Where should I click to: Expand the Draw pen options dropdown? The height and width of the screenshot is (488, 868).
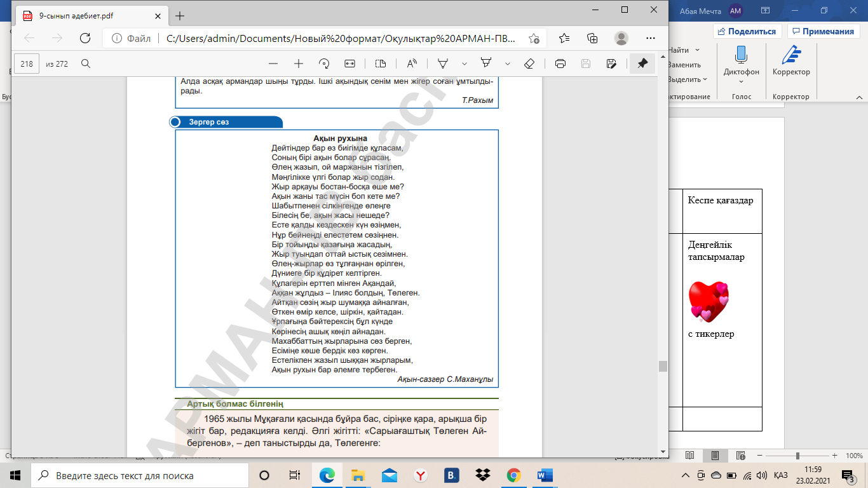tap(465, 64)
